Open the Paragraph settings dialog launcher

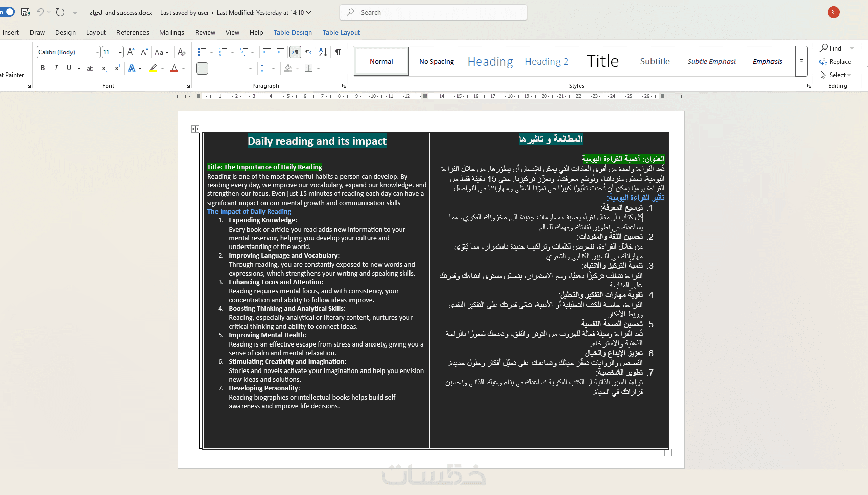tap(344, 86)
